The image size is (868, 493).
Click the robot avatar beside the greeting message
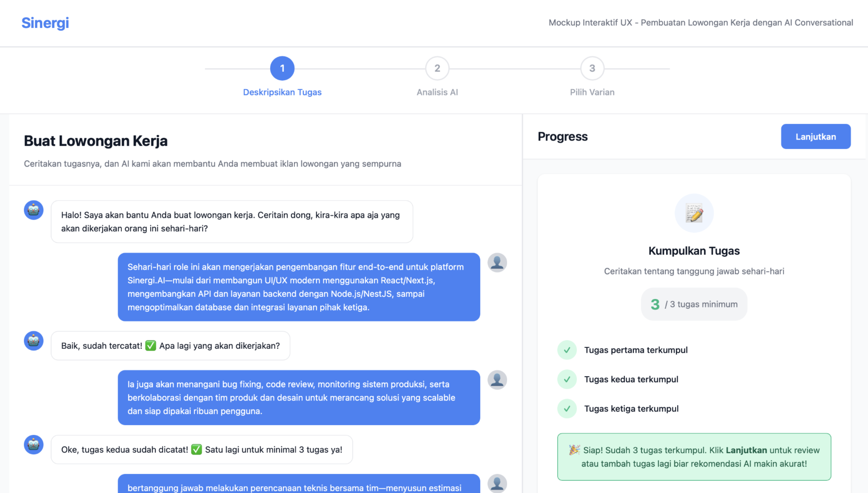coord(34,210)
